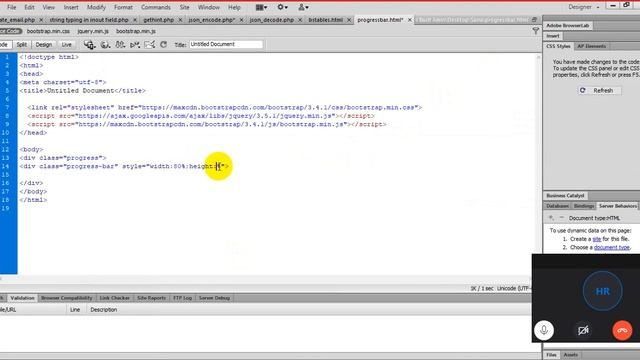Open the Window menu

click(209, 7)
